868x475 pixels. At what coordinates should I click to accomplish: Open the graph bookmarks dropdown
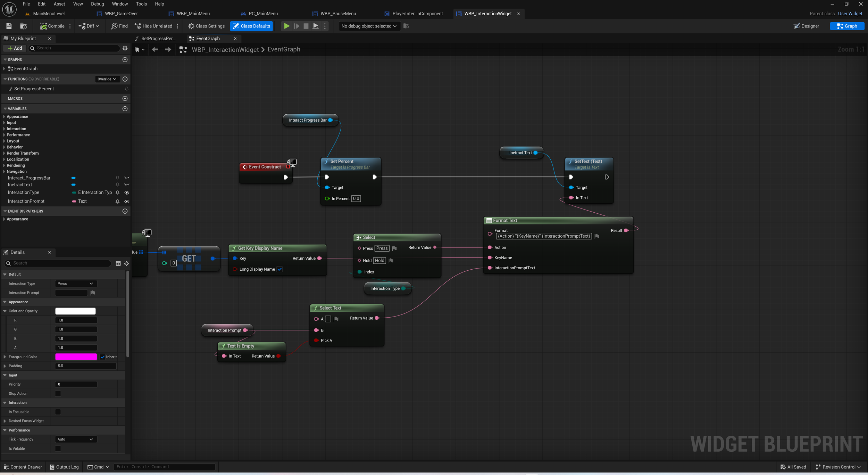tap(140, 50)
